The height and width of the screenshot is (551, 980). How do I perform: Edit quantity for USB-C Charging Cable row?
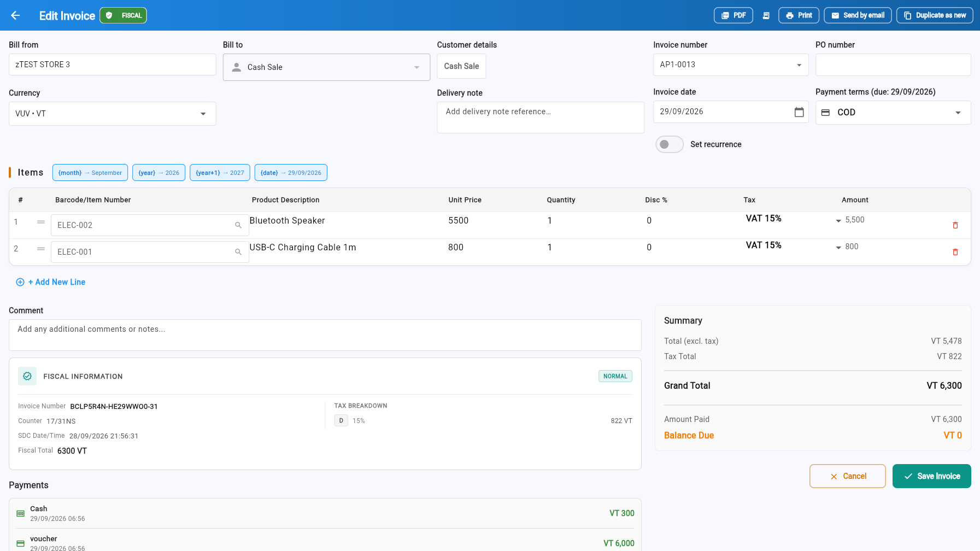(x=550, y=247)
